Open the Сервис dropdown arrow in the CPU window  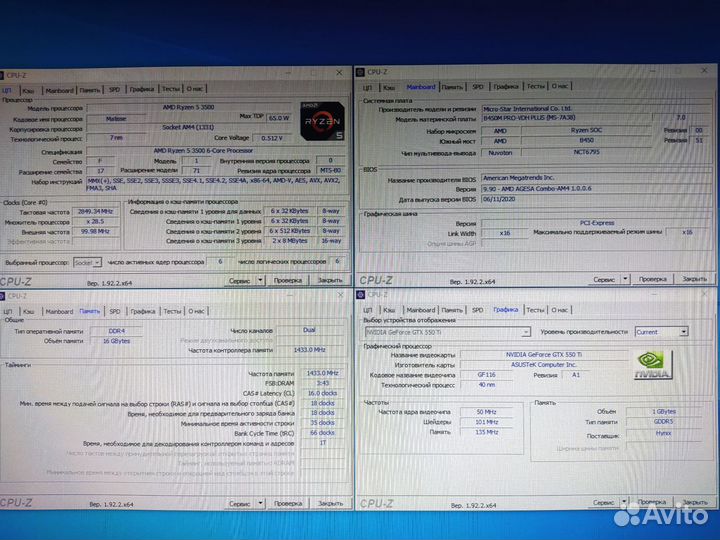point(260,280)
